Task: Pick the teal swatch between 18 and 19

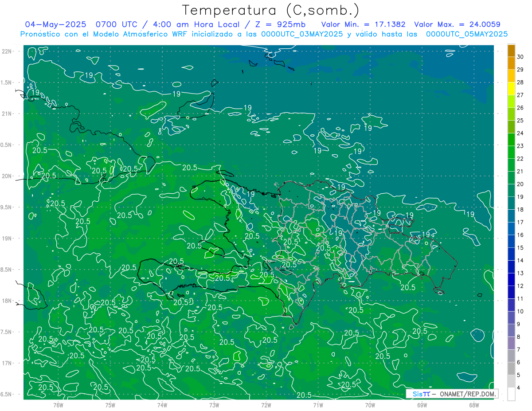Action: (x=511, y=203)
